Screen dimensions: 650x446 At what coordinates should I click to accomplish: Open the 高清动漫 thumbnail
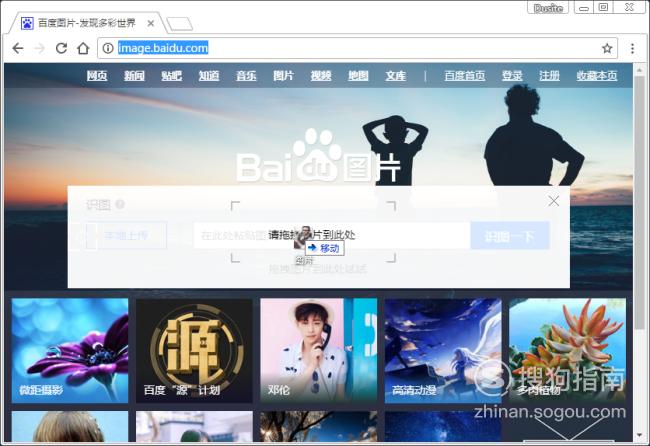[443, 350]
